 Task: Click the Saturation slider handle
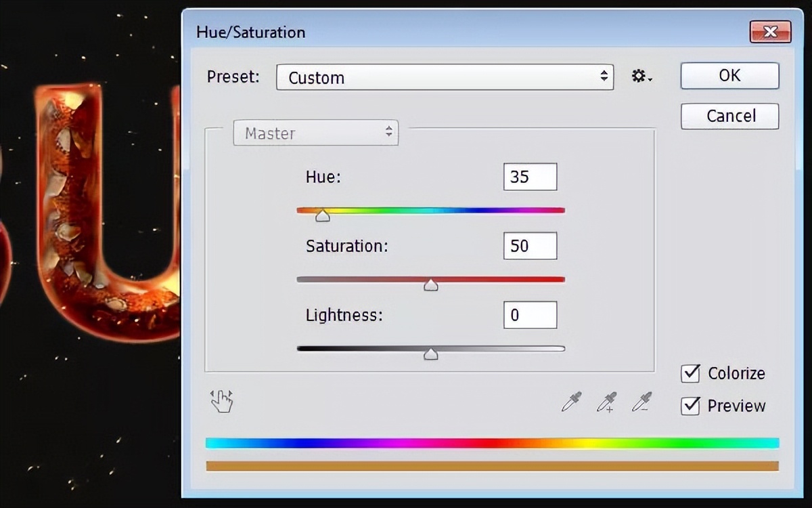[430, 285]
